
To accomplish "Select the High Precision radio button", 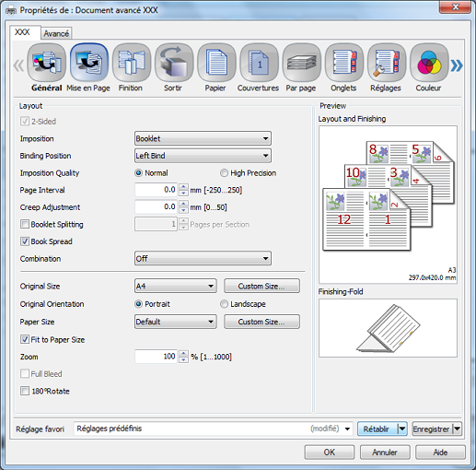I will pos(224,173).
